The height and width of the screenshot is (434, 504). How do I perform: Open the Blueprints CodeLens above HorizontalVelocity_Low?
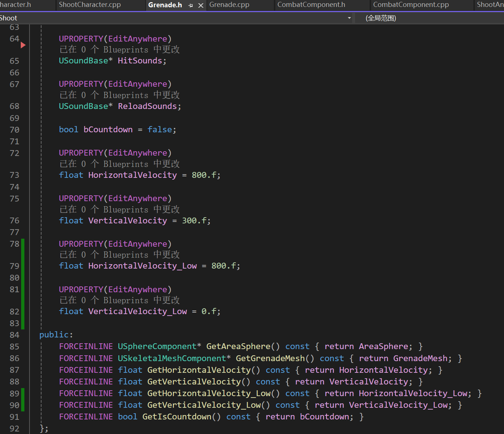pos(119,255)
